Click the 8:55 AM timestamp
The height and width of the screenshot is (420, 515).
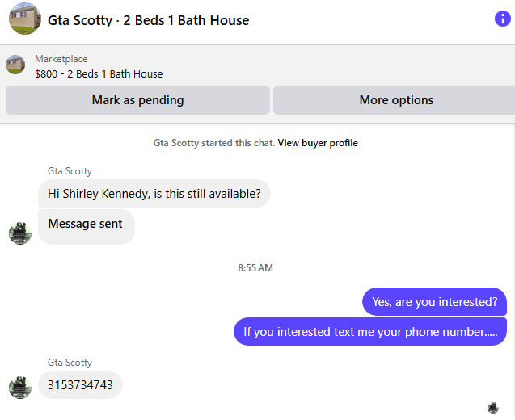[255, 268]
